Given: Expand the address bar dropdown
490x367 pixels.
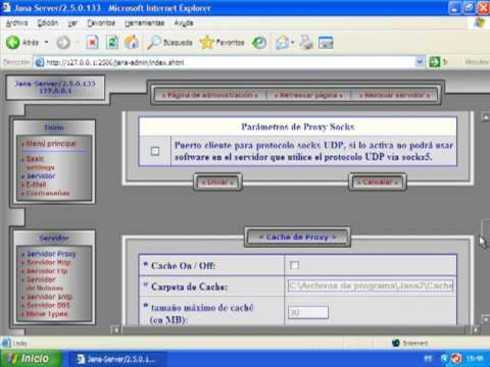Looking at the screenshot, I should [420, 62].
